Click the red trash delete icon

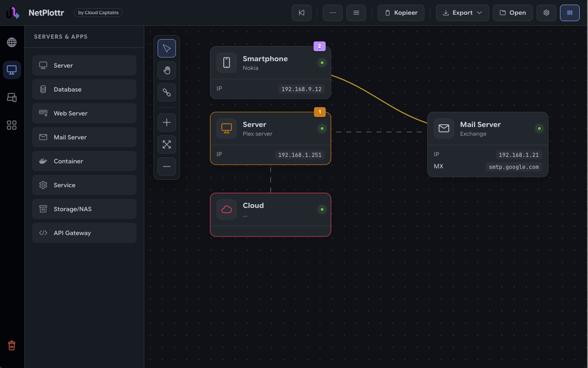pos(12,345)
